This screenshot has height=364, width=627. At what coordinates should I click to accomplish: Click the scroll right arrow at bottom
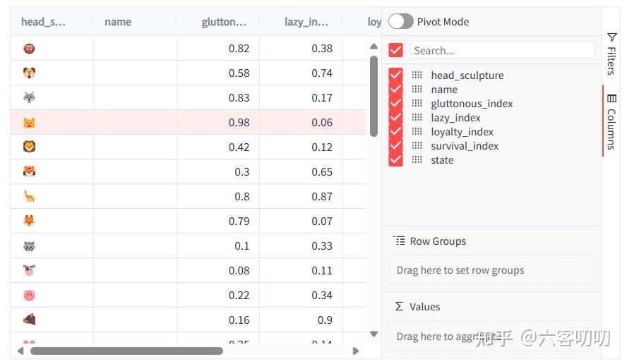355,351
